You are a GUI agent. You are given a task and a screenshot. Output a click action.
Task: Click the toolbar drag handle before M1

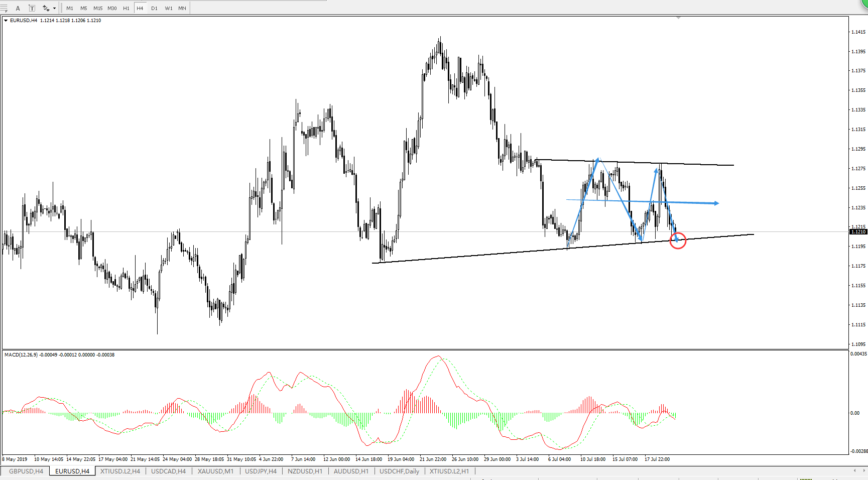point(61,8)
